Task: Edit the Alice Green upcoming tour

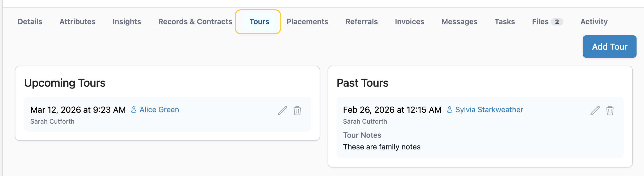Action: [282, 111]
